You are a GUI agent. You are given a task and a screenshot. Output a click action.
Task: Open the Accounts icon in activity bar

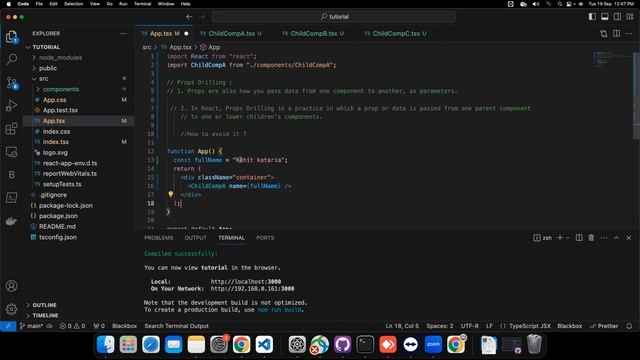point(11,286)
